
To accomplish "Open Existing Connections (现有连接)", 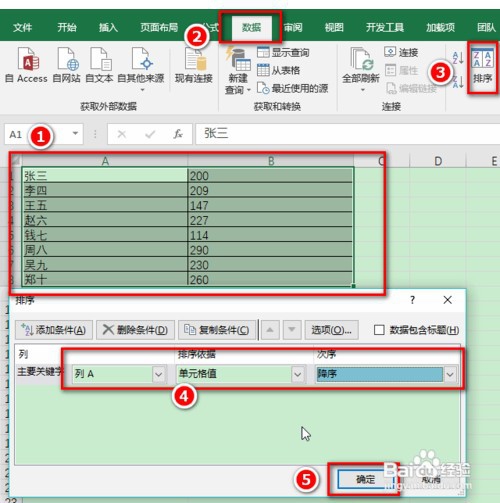I will (x=194, y=65).
